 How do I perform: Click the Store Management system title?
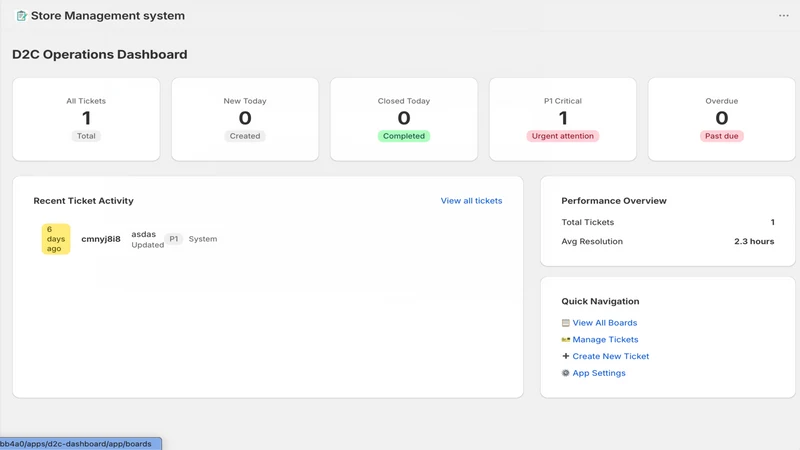[x=108, y=16]
